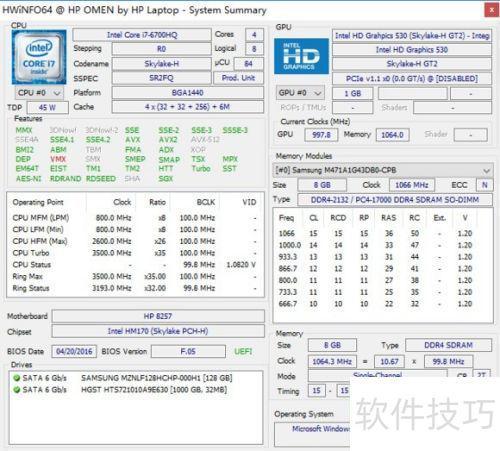
Task: Close the System Summary window
Action: click(491, 10)
